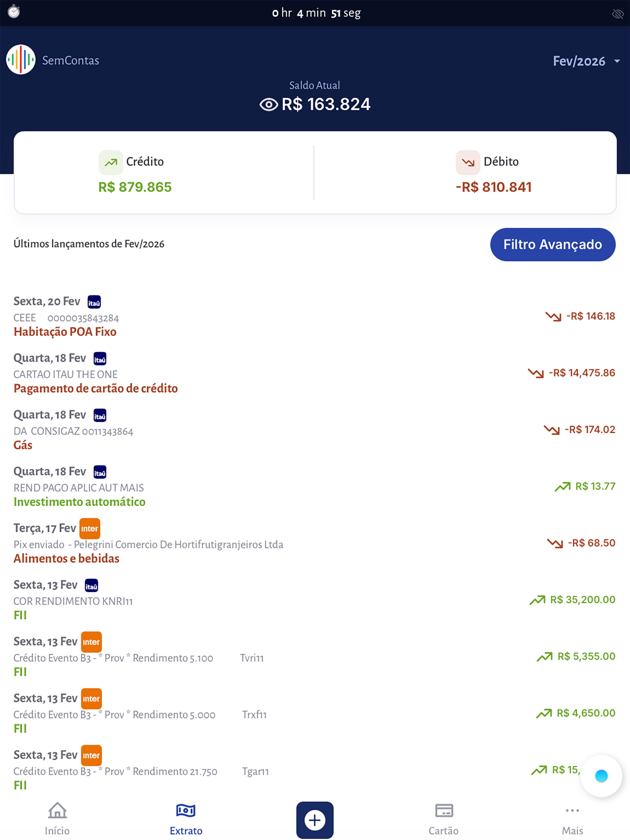
Task: Open the Extrato tab
Action: pyautogui.click(x=186, y=818)
